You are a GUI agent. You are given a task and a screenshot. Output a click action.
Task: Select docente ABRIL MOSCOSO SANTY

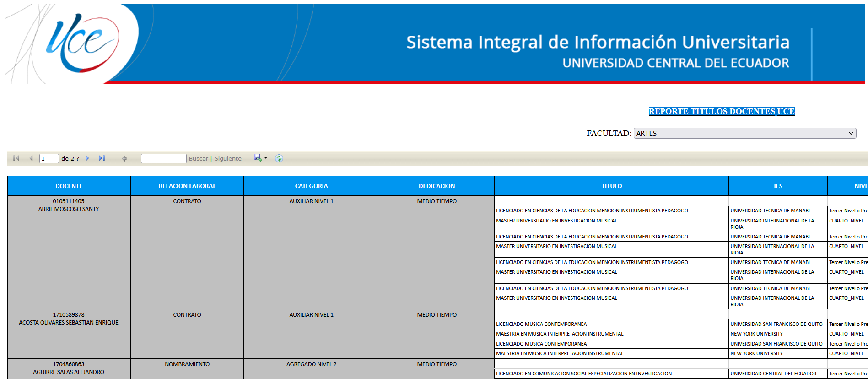[69, 209]
